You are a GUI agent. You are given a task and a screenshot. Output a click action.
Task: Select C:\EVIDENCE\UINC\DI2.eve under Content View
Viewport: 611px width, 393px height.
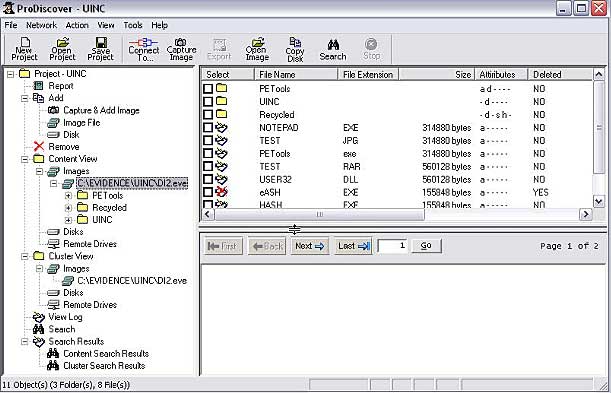132,183
